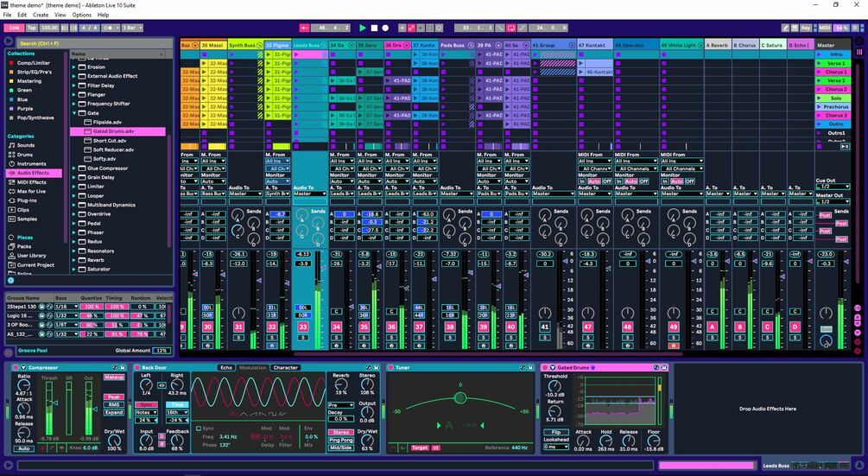Click the Gated Drums Flip button
868x476 pixels.
555,432
